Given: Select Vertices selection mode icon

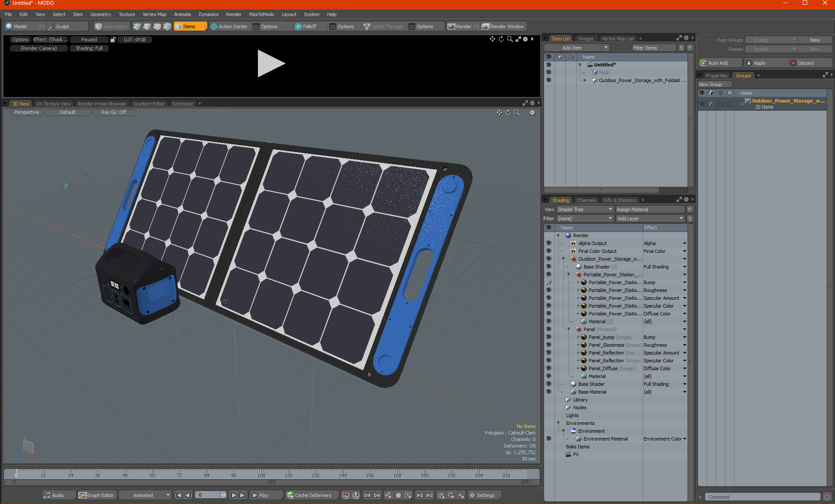Looking at the screenshot, I should [137, 27].
